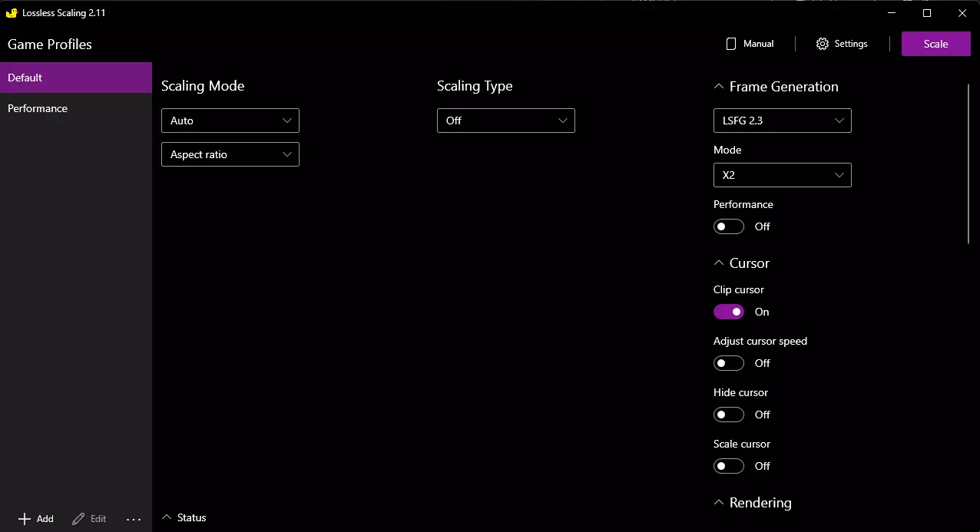Enable the Scale cursor switch
Viewport: 980px width, 532px height.
point(729,466)
